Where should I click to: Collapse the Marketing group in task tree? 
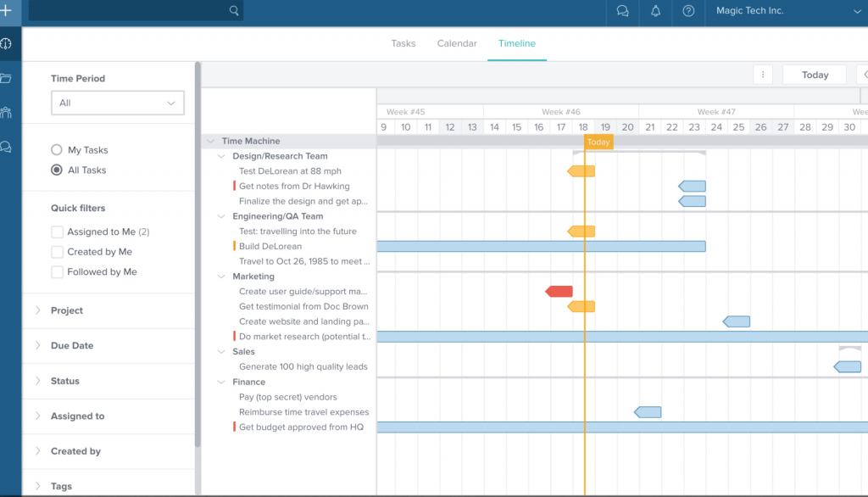coord(222,276)
